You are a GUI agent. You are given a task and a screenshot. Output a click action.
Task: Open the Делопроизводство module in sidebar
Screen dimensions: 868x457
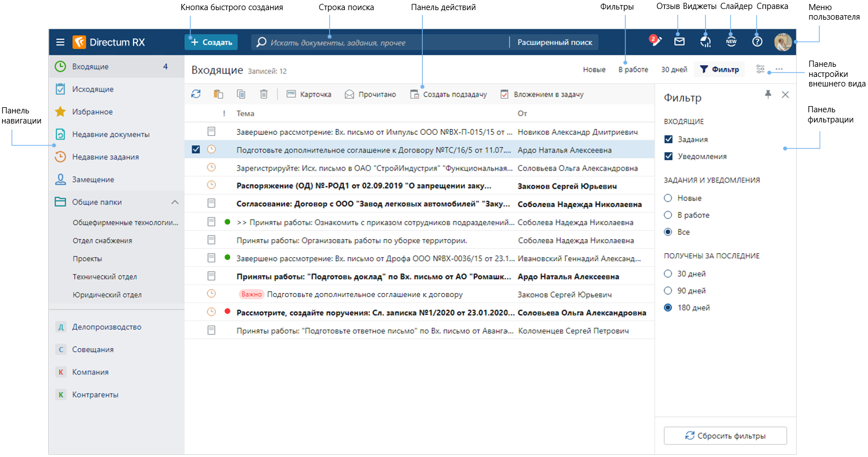tap(106, 327)
